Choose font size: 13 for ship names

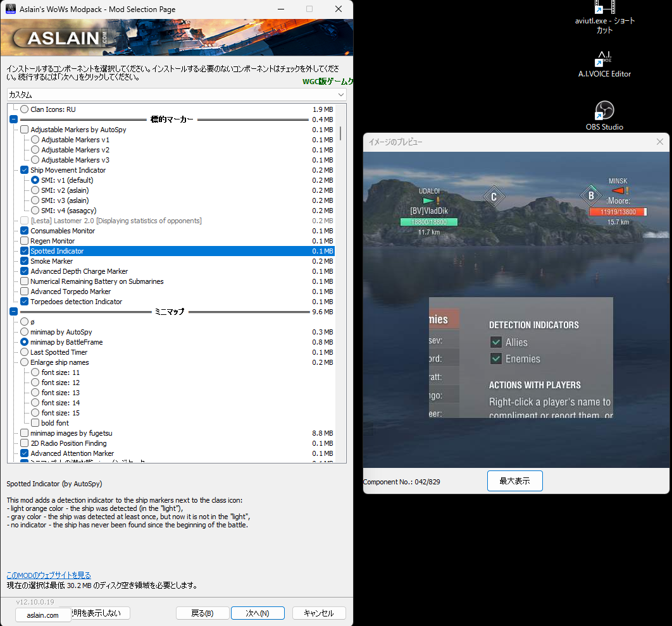pyautogui.click(x=35, y=393)
